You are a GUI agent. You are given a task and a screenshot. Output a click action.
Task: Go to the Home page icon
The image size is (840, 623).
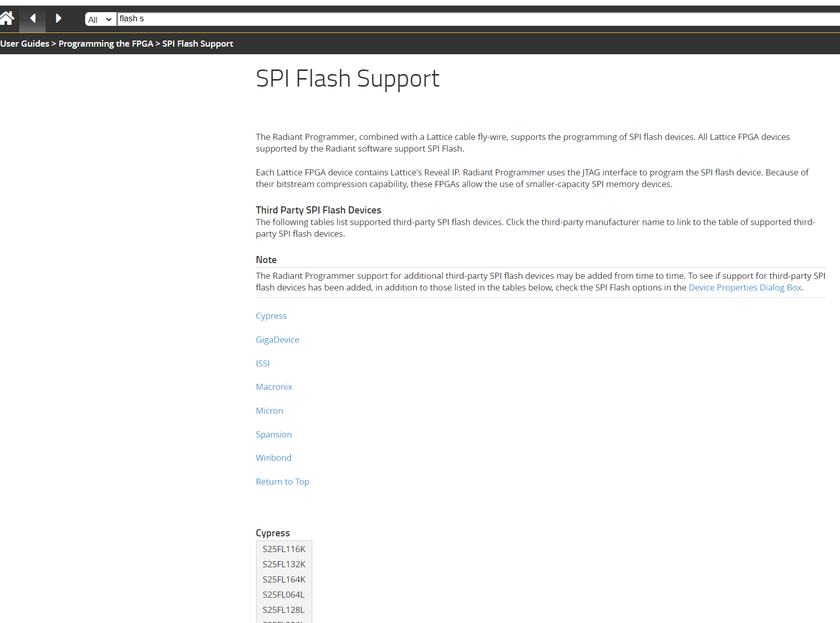point(7,19)
